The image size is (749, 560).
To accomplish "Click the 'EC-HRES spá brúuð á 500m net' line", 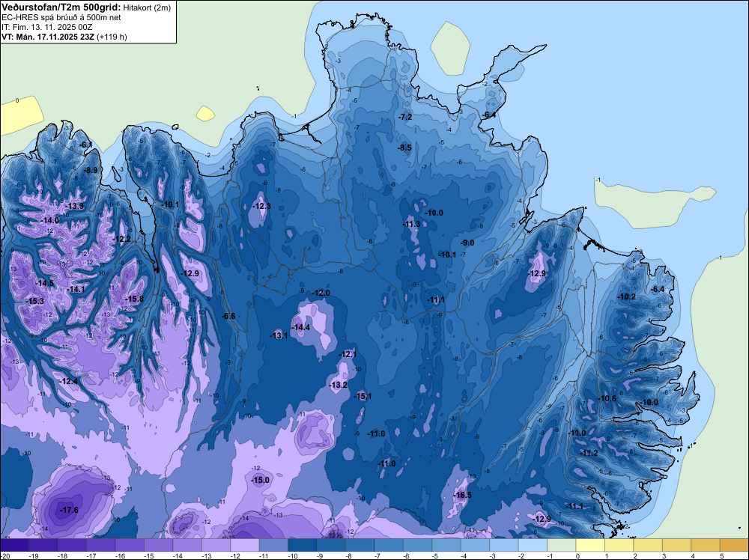I will pyautogui.click(x=61, y=17).
